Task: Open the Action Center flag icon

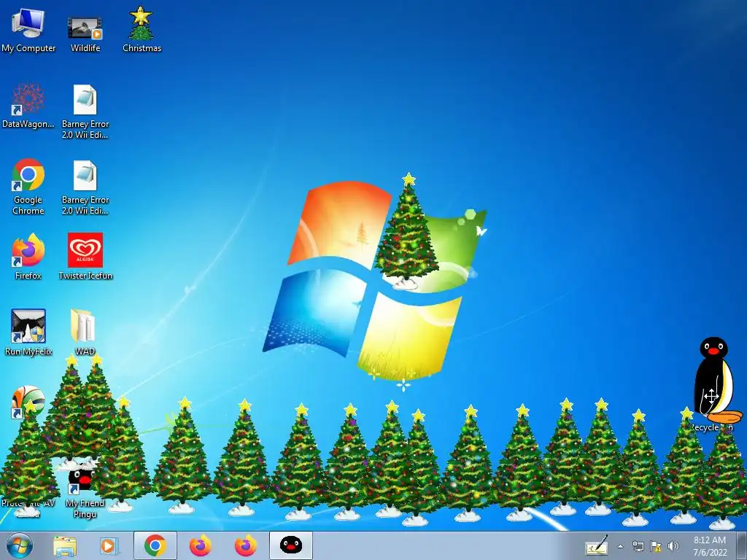Action: click(656, 546)
